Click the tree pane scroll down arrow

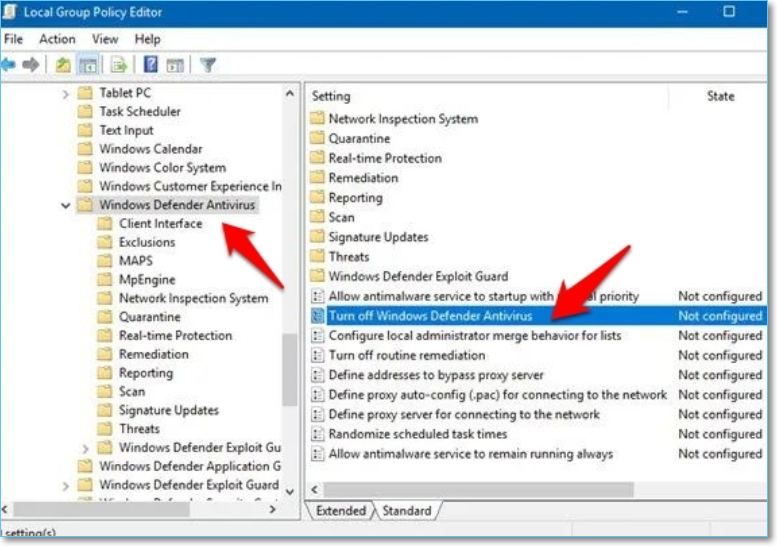click(x=290, y=491)
